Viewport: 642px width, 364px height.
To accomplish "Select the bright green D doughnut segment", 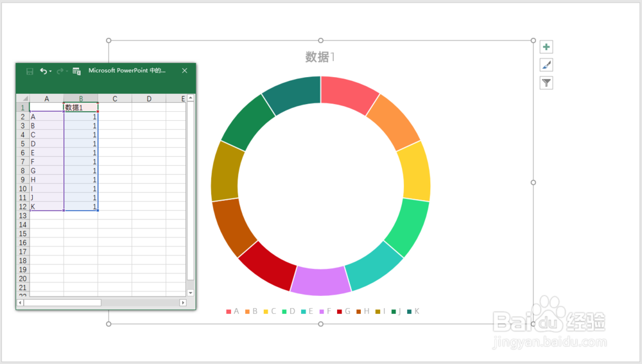I will 408,226.
